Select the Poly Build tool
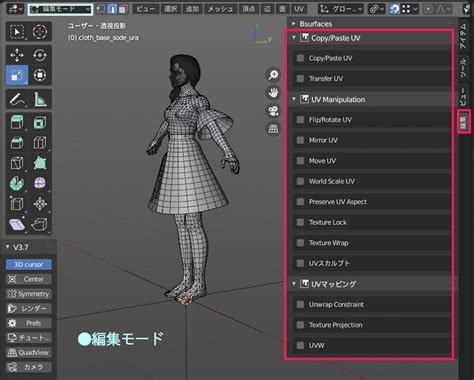The height and width of the screenshot is (380, 474). [x=40, y=163]
